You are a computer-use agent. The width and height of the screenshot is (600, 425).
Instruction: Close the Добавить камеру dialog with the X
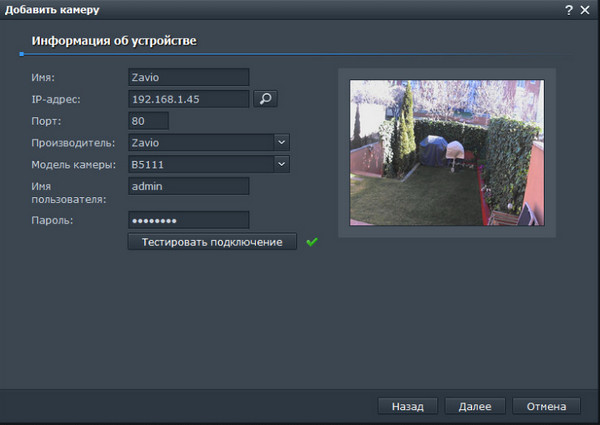(585, 9)
